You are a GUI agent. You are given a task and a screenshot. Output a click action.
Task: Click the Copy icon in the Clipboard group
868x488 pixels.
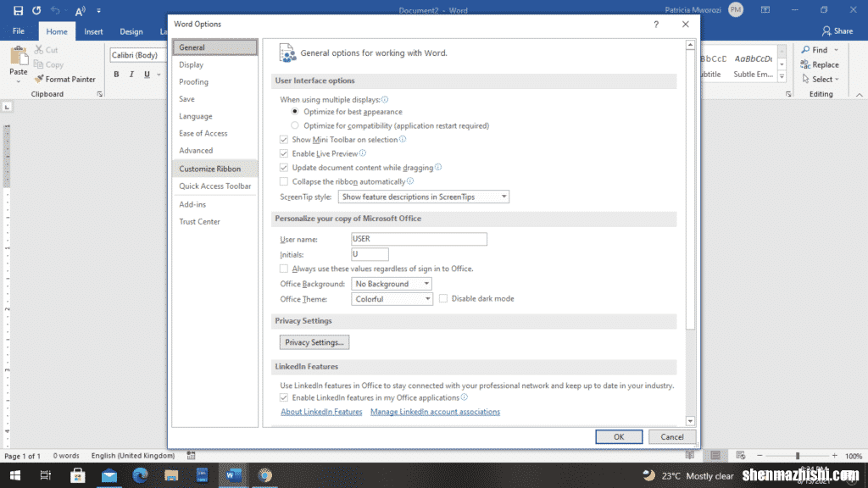pos(39,64)
